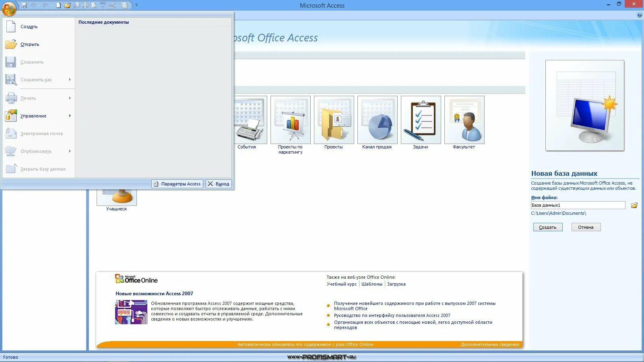This screenshot has height=362, width=644.
Task: Click the new database preview thumbnail
Action: [585, 106]
